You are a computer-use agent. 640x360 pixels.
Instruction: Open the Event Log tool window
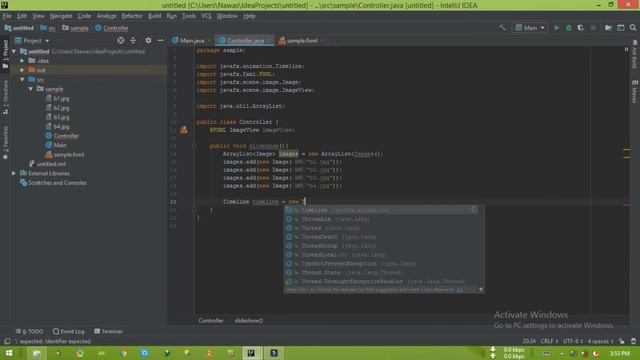pos(69,331)
